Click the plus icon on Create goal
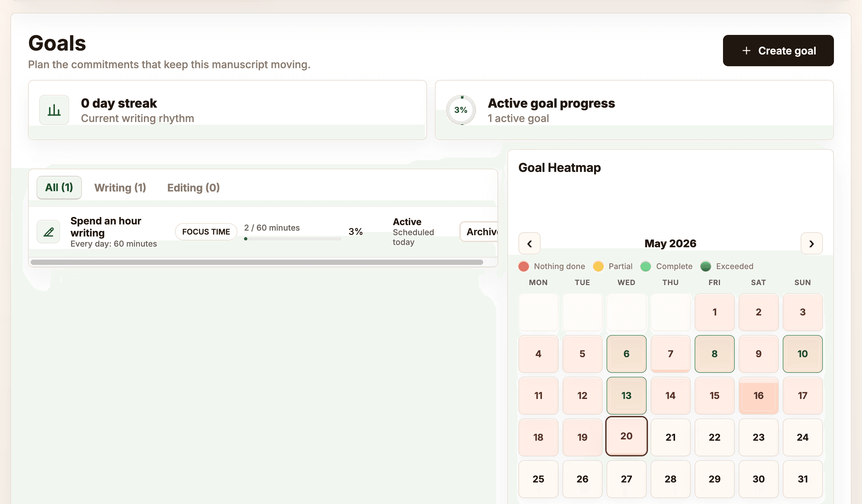This screenshot has height=504, width=862. (x=747, y=51)
